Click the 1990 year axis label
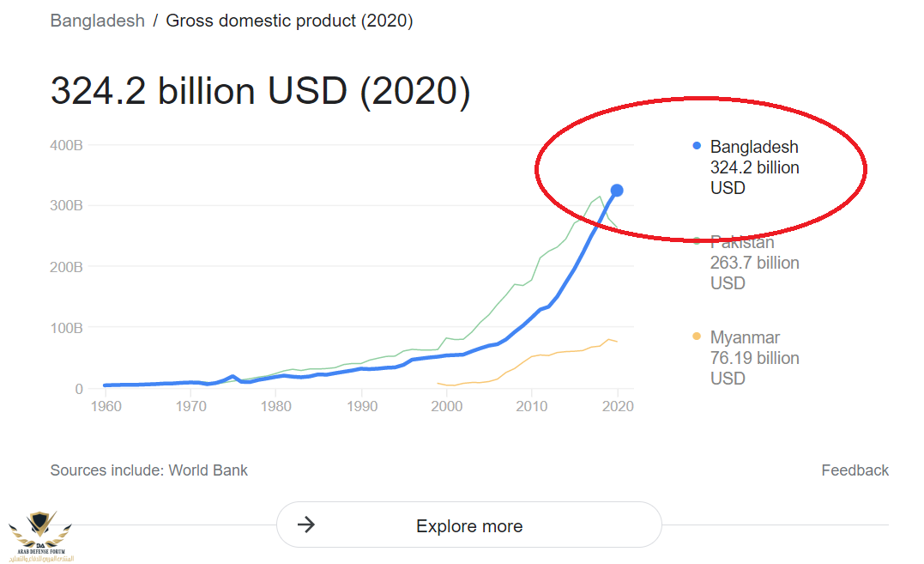The image size is (924, 564). click(362, 406)
